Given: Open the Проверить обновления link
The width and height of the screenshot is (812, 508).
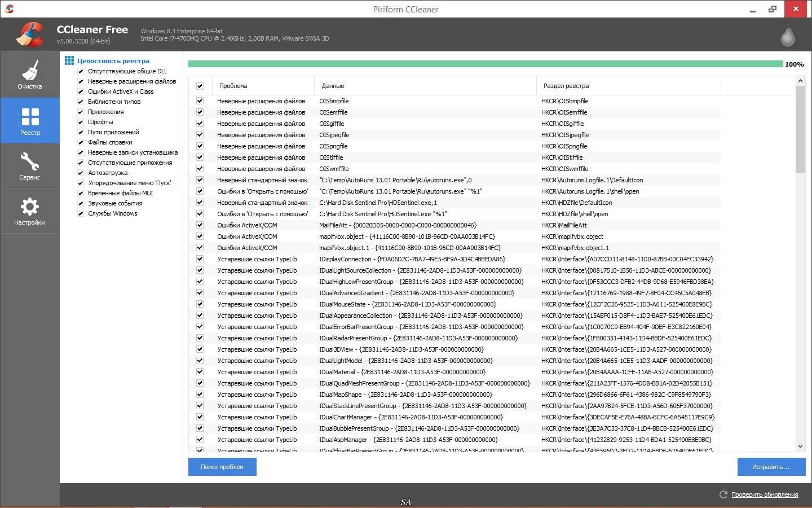Looking at the screenshot, I should click(765, 494).
